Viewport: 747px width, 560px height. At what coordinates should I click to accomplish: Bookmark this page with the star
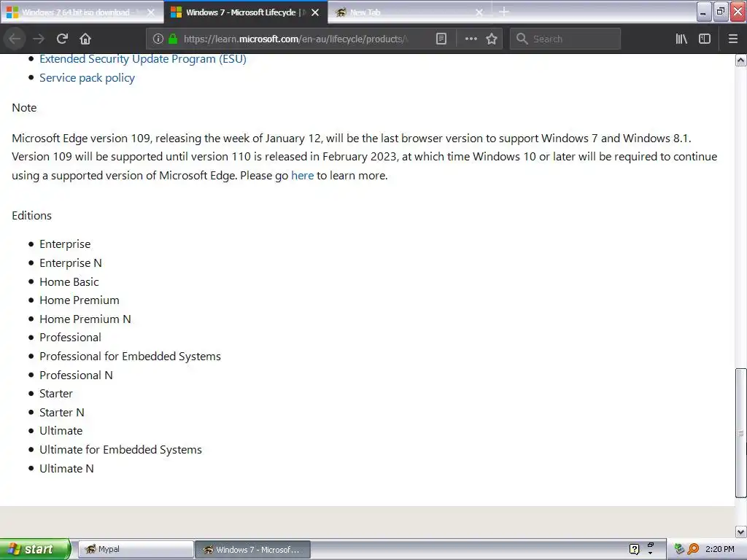coord(492,39)
